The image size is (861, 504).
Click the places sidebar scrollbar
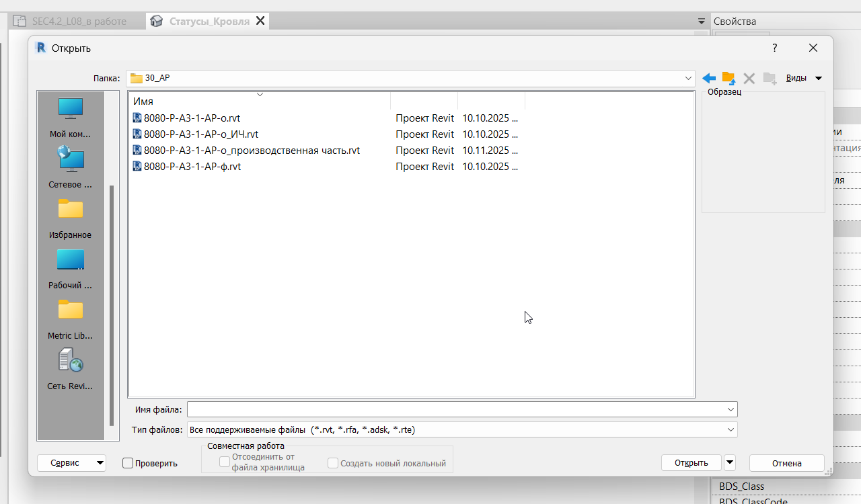pos(112,306)
